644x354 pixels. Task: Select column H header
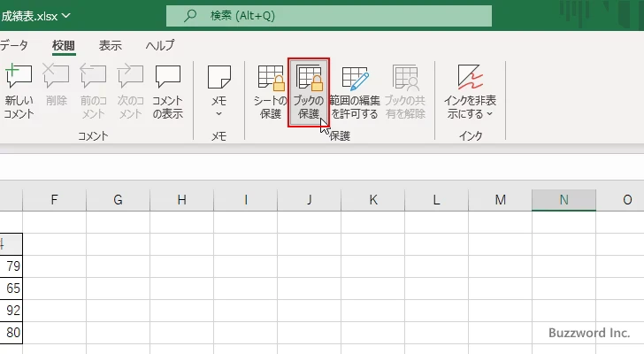coord(181,200)
